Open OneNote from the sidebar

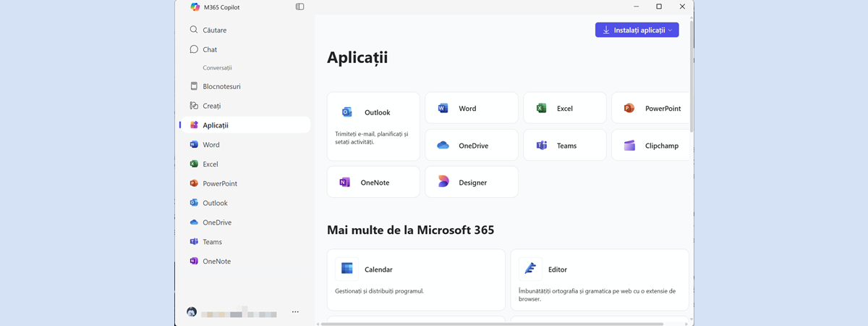pyautogui.click(x=216, y=262)
